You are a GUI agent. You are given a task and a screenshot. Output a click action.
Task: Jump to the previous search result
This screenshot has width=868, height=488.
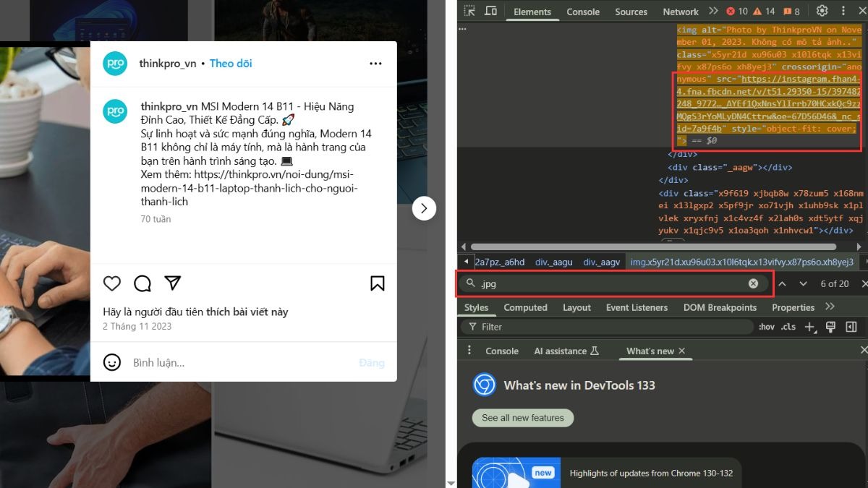tap(782, 283)
